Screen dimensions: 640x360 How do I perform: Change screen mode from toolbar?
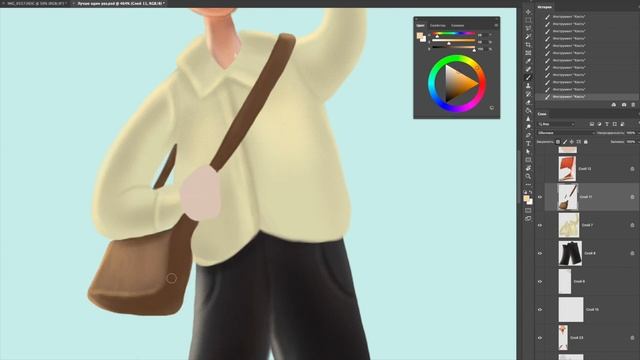pyautogui.click(x=528, y=219)
